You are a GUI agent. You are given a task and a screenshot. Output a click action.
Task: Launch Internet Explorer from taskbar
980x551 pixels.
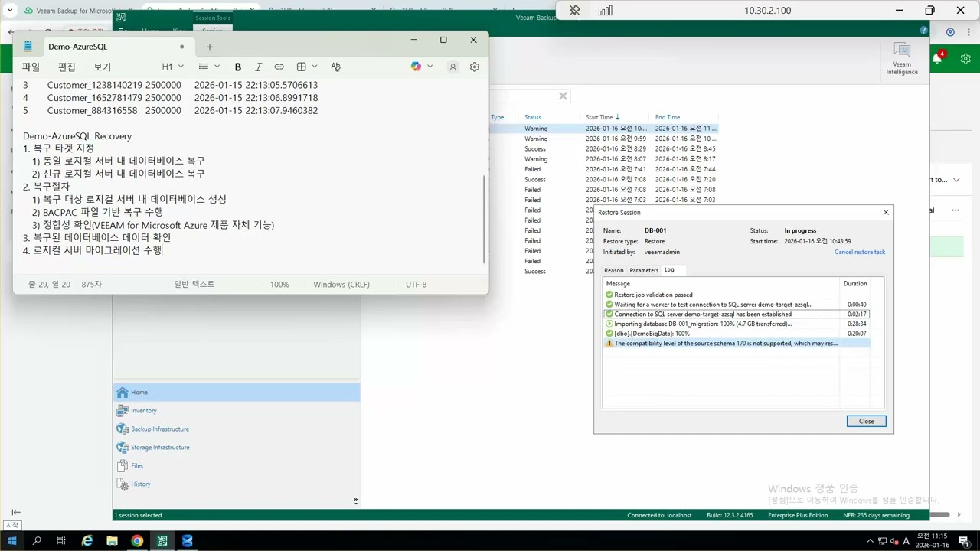(87, 540)
